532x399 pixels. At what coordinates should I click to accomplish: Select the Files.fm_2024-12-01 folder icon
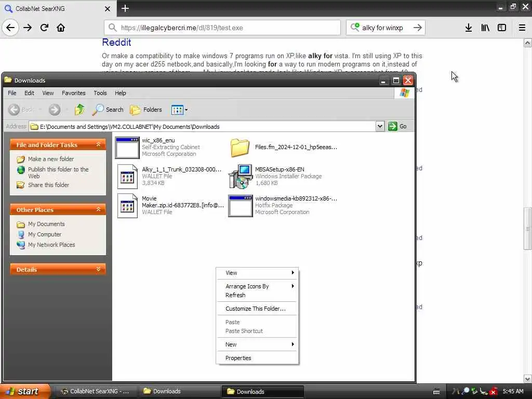240,148
